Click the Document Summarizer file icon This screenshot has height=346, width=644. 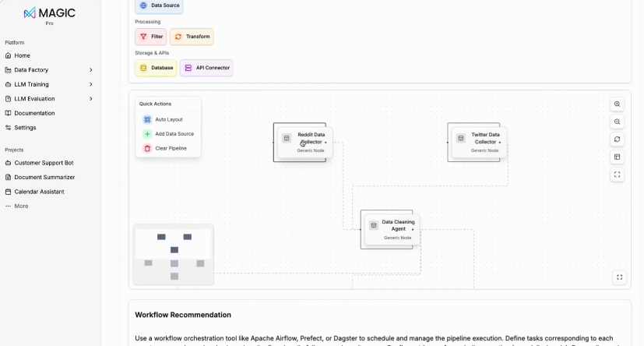[x=9, y=177]
